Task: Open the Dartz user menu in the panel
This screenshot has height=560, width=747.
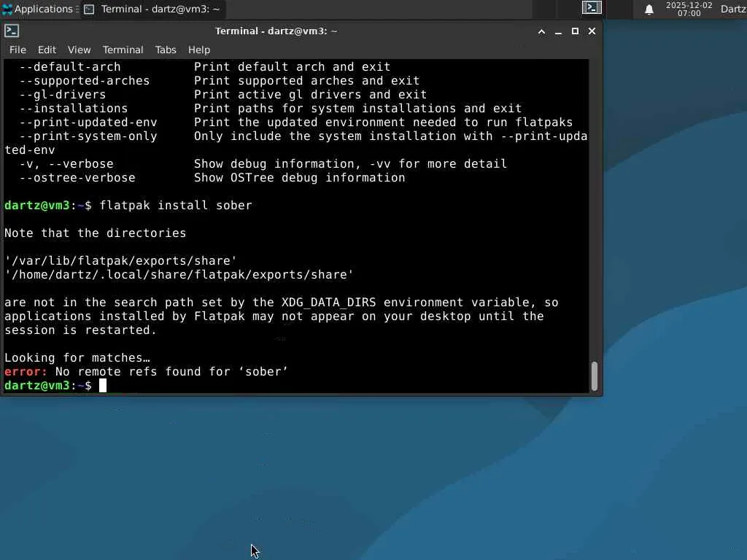Action: [x=733, y=9]
